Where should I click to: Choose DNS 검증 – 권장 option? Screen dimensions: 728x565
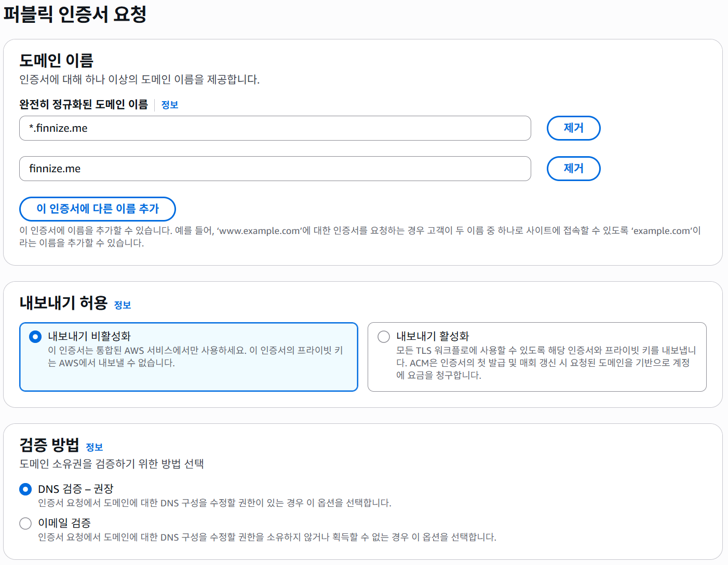coord(25,489)
